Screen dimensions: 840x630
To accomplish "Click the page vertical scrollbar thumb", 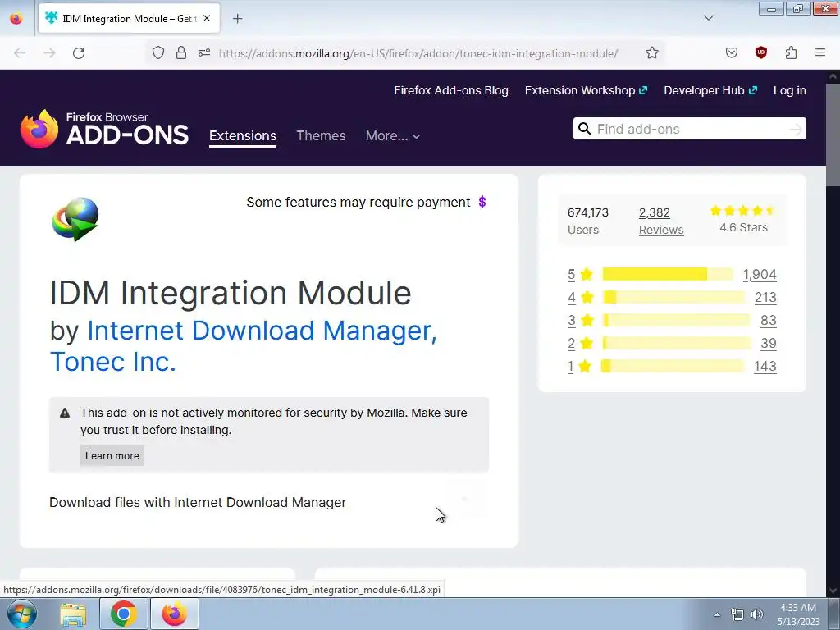I will (x=833, y=135).
